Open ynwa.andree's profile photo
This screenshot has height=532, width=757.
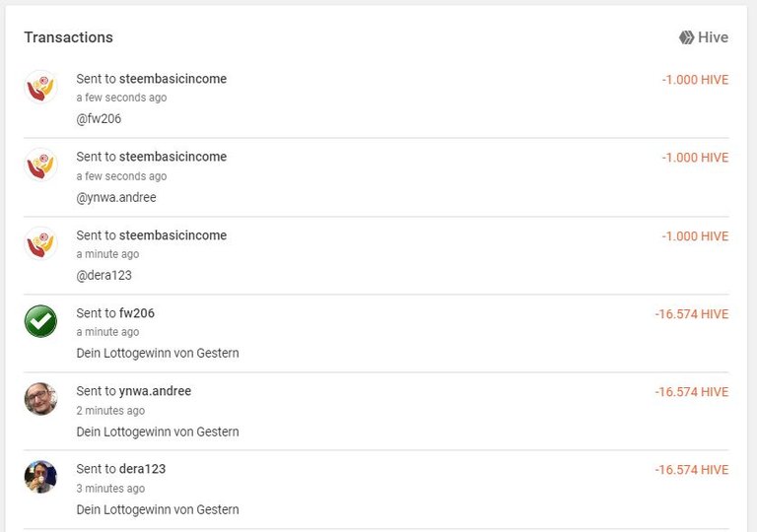[41, 399]
